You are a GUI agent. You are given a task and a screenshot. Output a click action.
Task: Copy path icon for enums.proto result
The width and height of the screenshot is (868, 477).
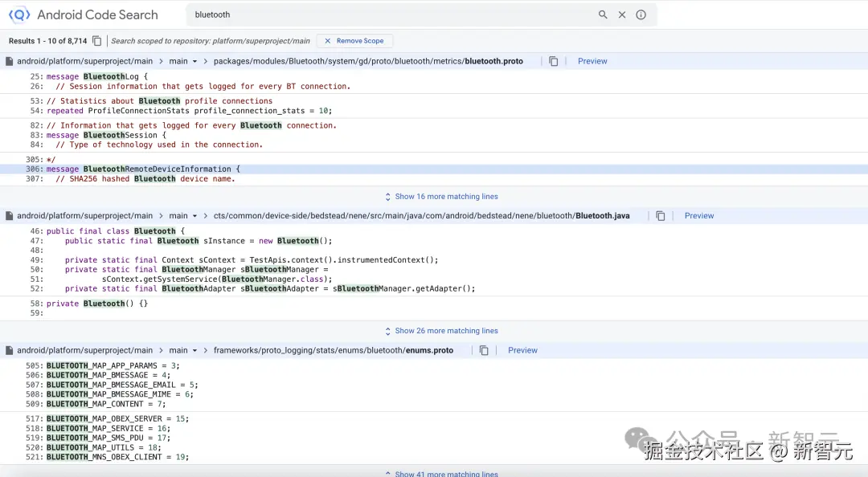coord(484,350)
